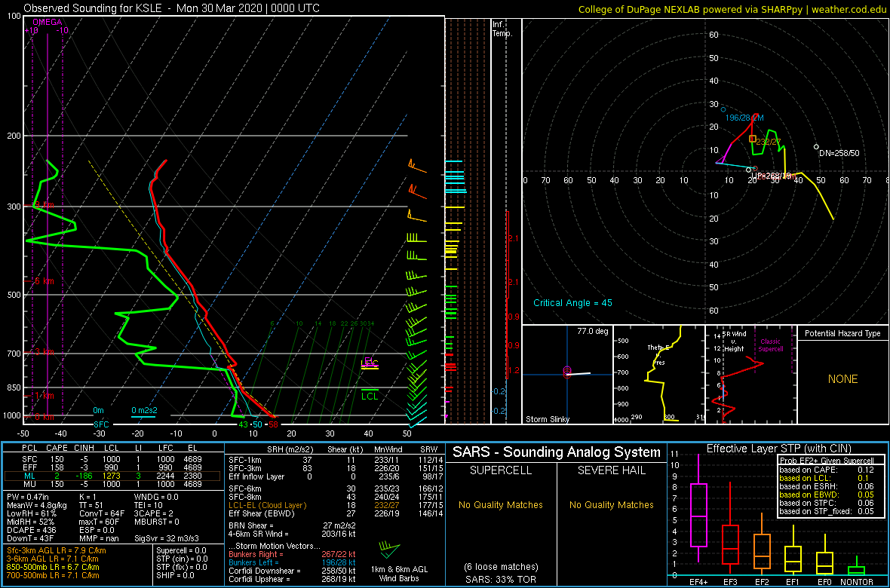
Task: Click the 'Eff Inflow Layer' row
Action: pos(335,475)
